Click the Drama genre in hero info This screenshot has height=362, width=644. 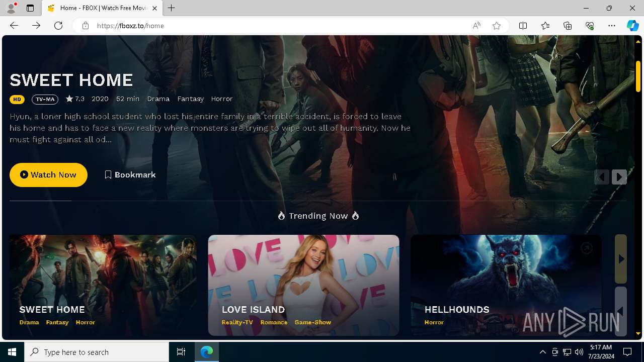pos(158,99)
